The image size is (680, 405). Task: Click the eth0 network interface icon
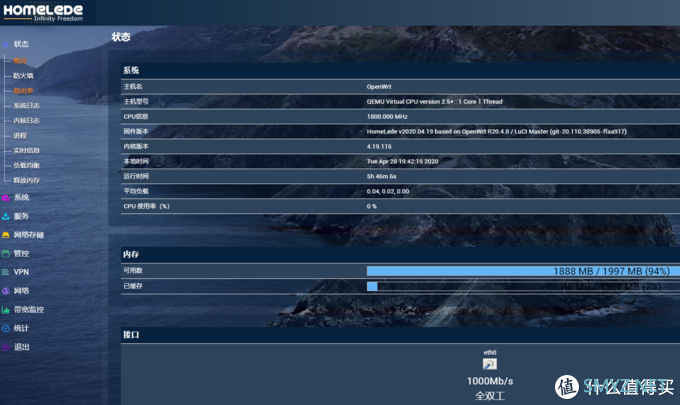point(490,363)
